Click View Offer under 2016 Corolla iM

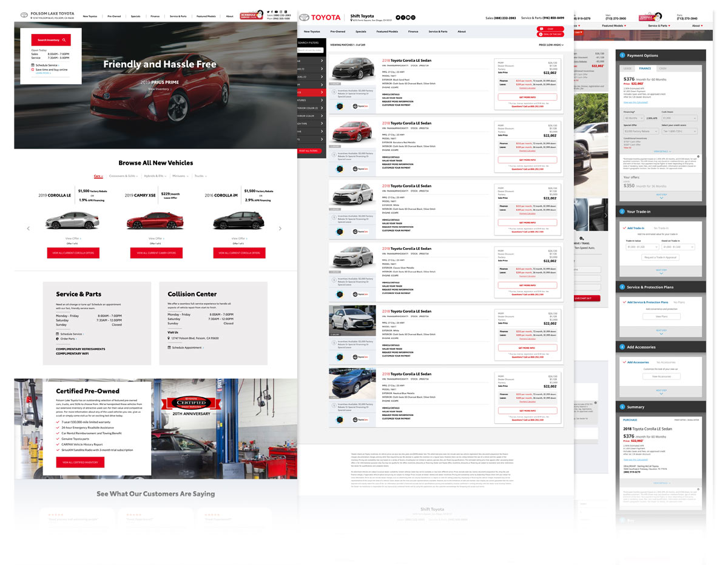[238, 239]
